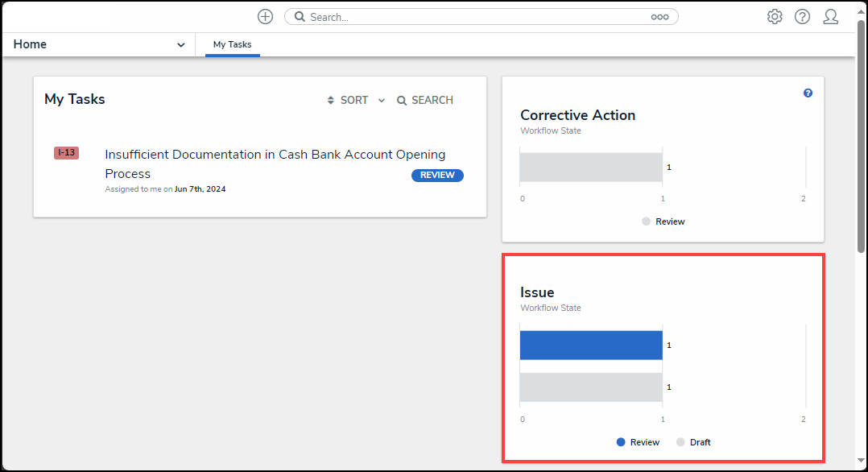Select the My Tasks tab
868x472 pixels.
pyautogui.click(x=233, y=44)
